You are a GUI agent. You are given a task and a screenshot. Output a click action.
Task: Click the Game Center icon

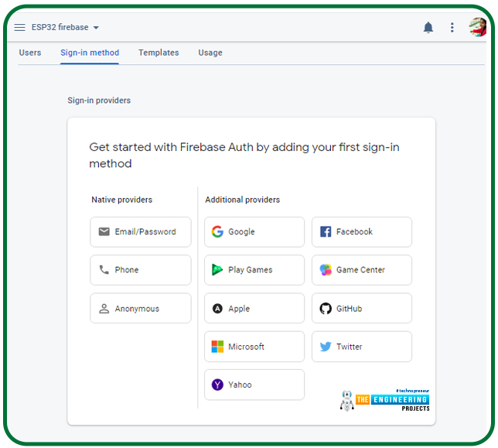click(326, 270)
